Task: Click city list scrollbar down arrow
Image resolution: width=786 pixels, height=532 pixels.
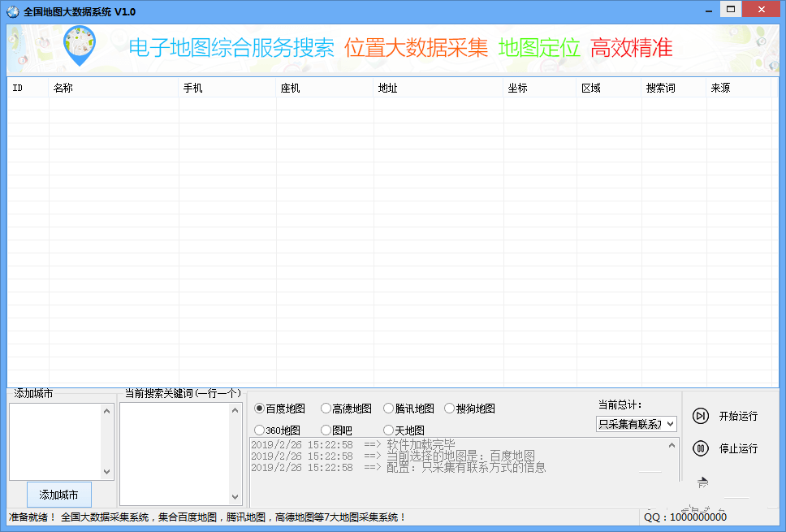Action: [x=106, y=472]
